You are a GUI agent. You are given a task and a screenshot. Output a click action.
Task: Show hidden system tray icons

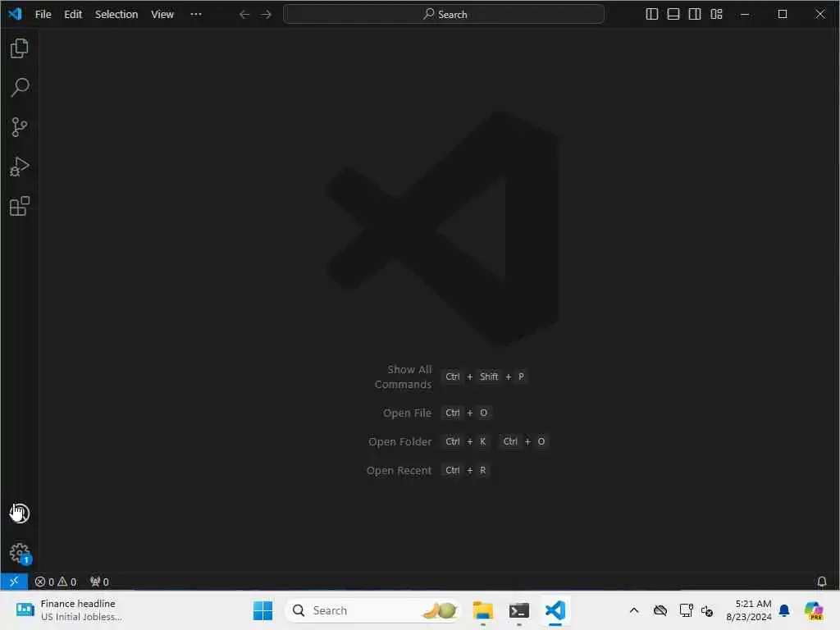(634, 610)
